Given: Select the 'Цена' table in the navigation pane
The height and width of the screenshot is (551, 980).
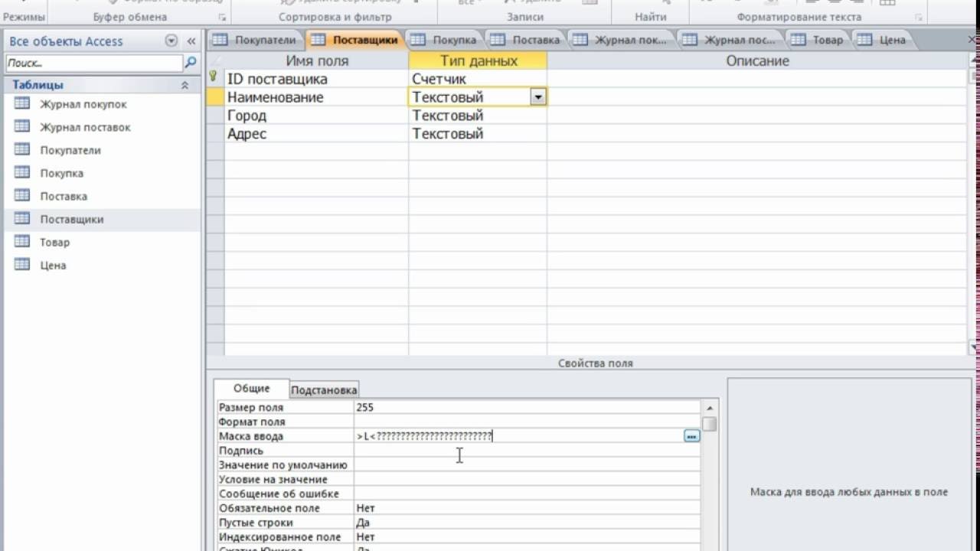Looking at the screenshot, I should pos(53,265).
